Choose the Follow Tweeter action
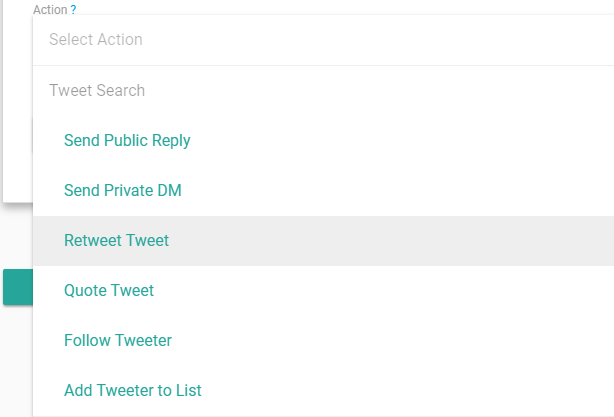 118,341
